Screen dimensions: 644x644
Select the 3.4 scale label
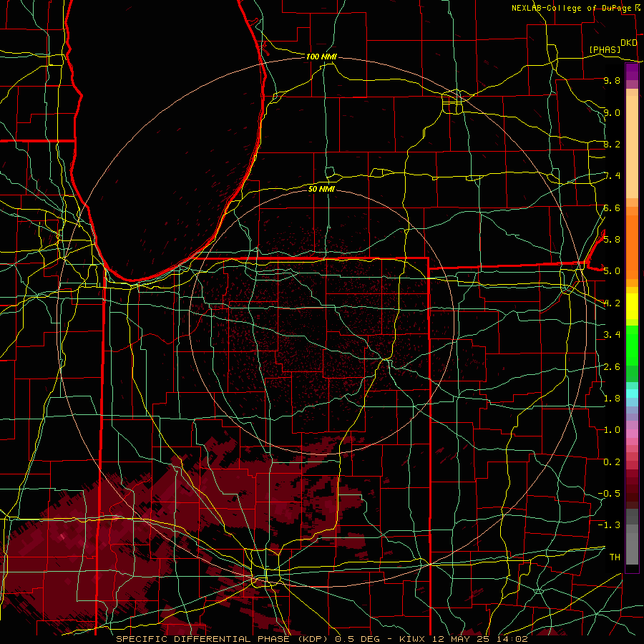pos(612,334)
